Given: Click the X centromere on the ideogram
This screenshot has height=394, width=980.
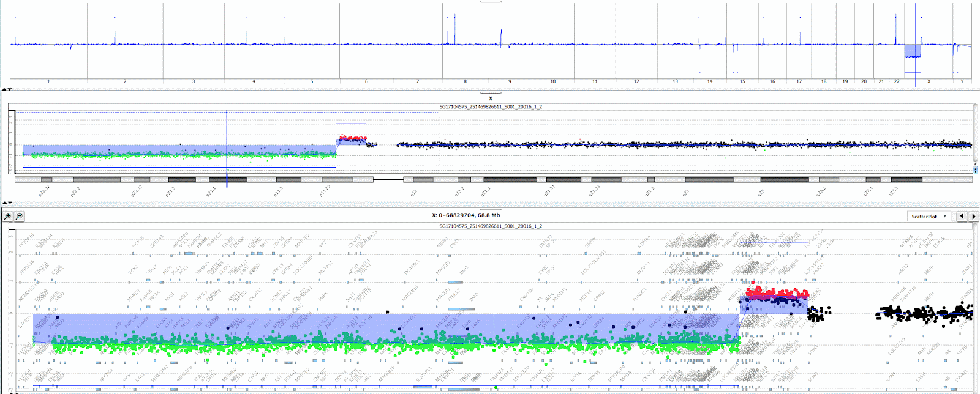Looking at the screenshot, I should [388, 180].
